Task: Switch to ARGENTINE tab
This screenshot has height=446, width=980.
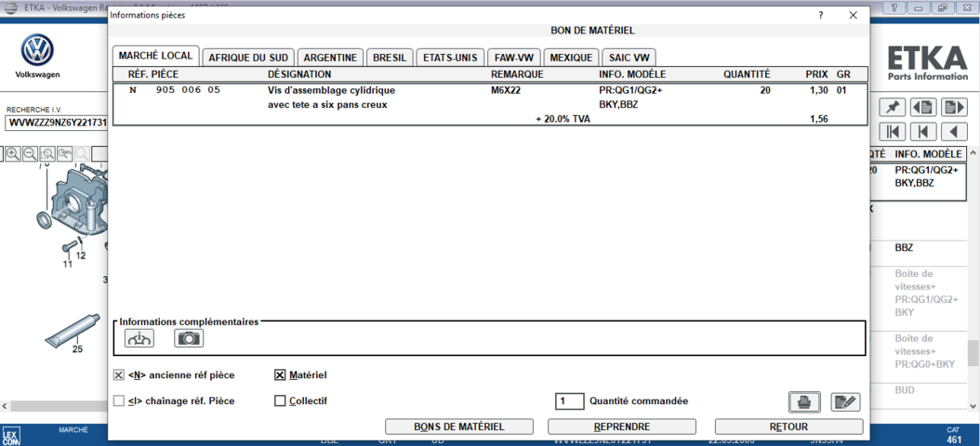Action: click(x=331, y=58)
